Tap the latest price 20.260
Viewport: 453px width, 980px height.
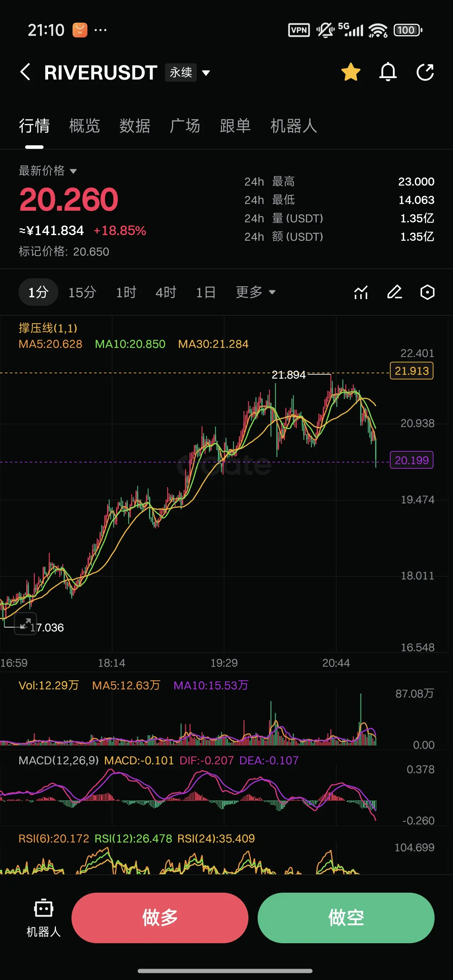(69, 199)
